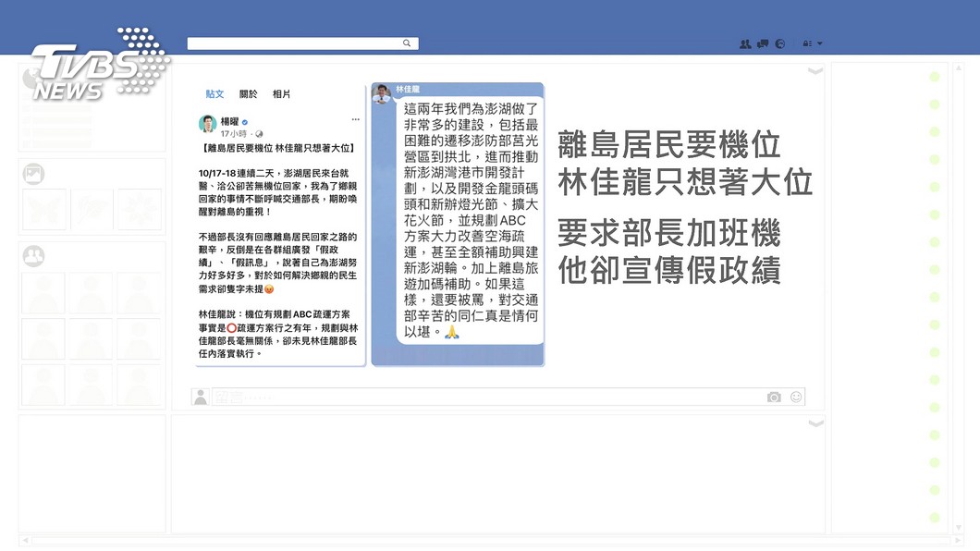Open the shared chat screenshot image

pyautogui.click(x=458, y=224)
